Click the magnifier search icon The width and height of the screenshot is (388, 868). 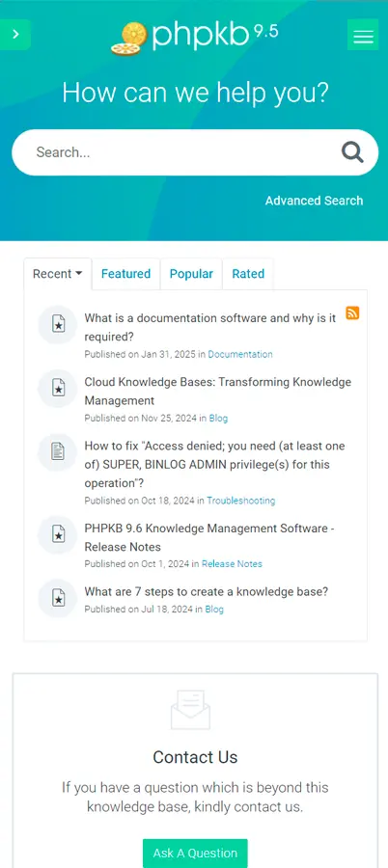(x=352, y=151)
